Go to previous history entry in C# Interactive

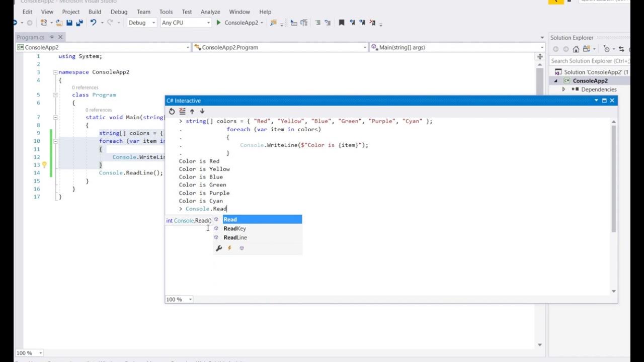[192, 111]
